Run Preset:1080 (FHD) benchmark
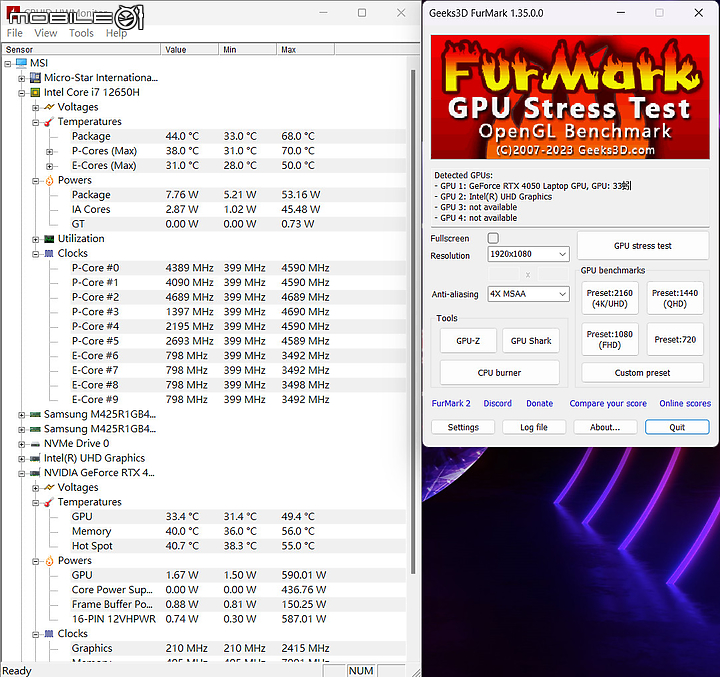 click(610, 339)
